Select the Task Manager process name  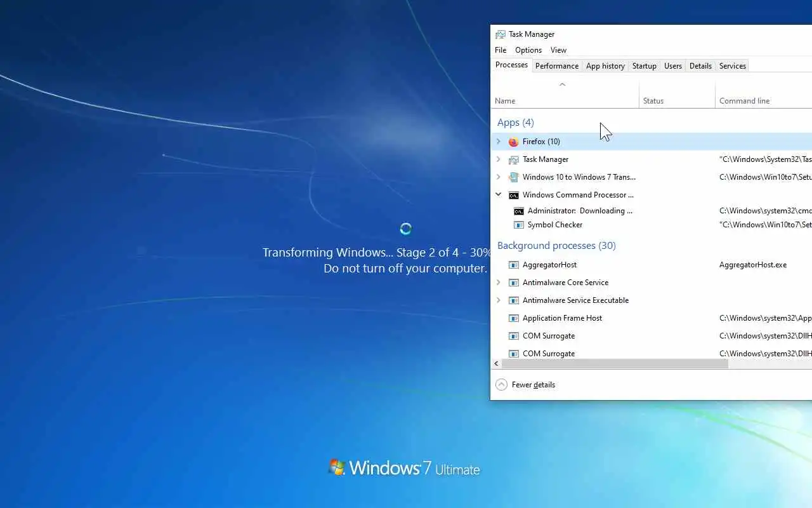pos(546,159)
